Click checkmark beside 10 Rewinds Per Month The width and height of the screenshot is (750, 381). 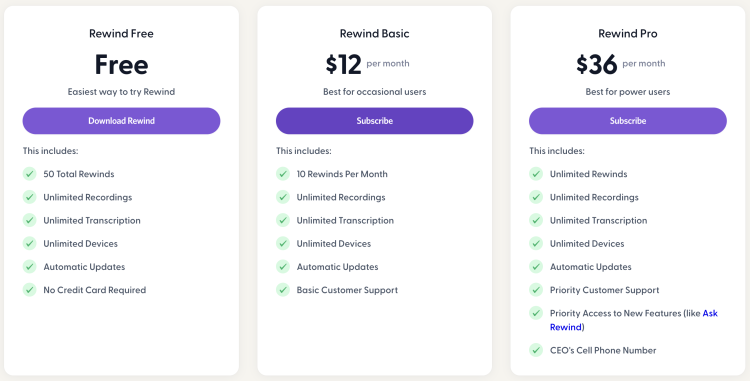tap(283, 174)
